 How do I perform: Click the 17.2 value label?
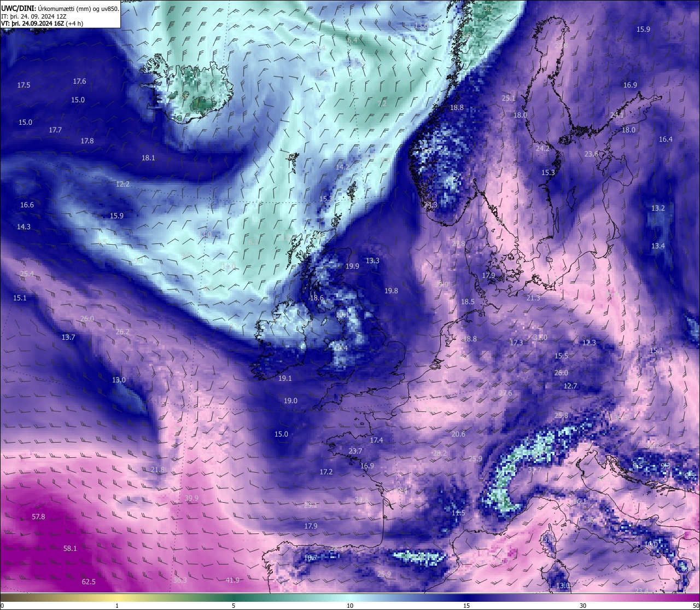(326, 472)
